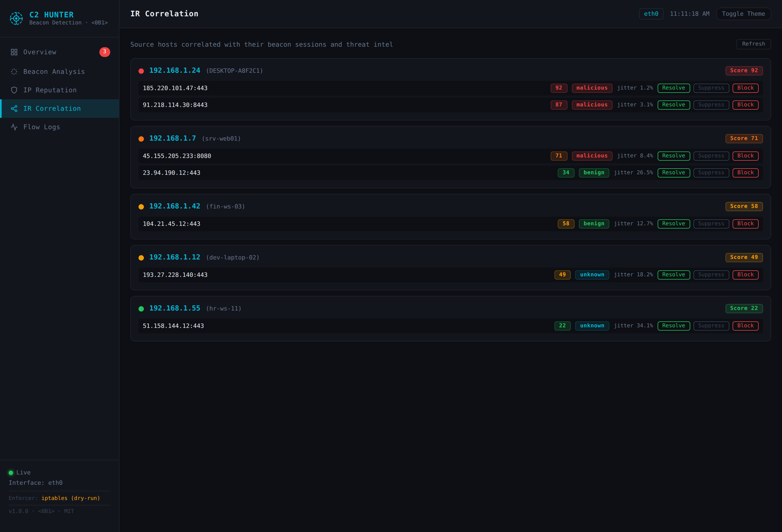Click the green Live status dot
This screenshot has width=782, height=532.
(x=11, y=473)
